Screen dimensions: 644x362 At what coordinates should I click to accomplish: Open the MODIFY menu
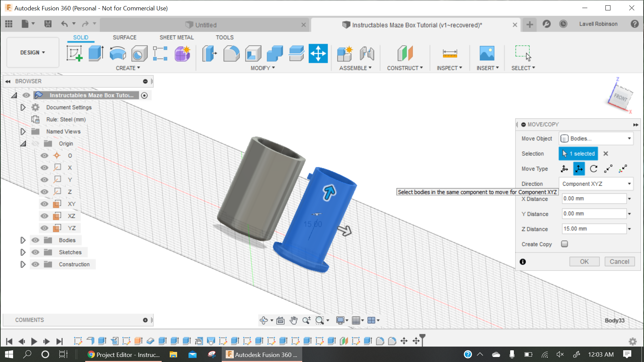[263, 68]
